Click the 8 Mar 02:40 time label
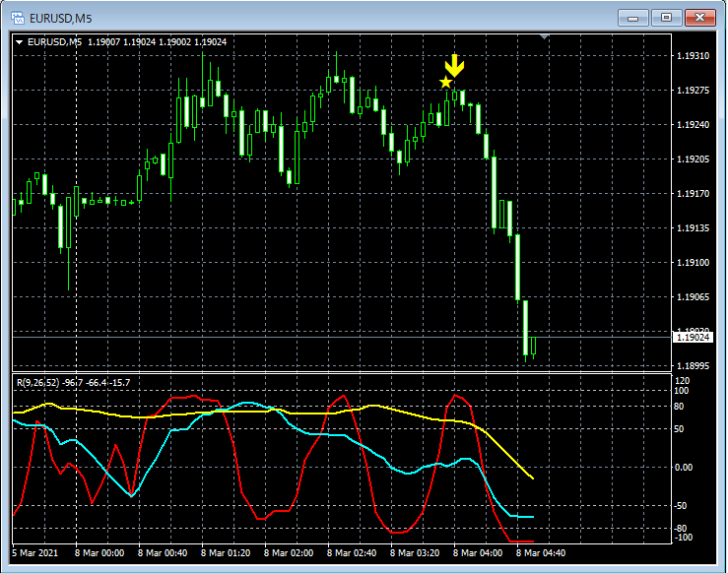The width and height of the screenshot is (728, 573). 352,553
